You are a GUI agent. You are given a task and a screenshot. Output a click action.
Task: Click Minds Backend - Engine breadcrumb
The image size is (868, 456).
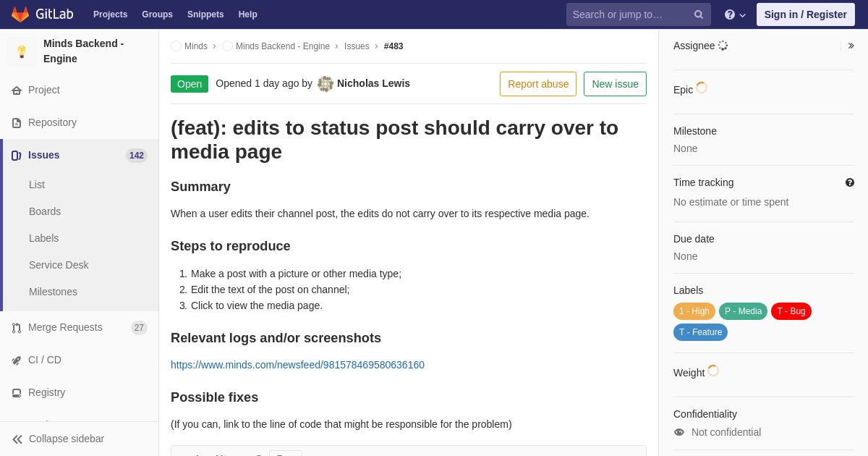[x=283, y=46]
